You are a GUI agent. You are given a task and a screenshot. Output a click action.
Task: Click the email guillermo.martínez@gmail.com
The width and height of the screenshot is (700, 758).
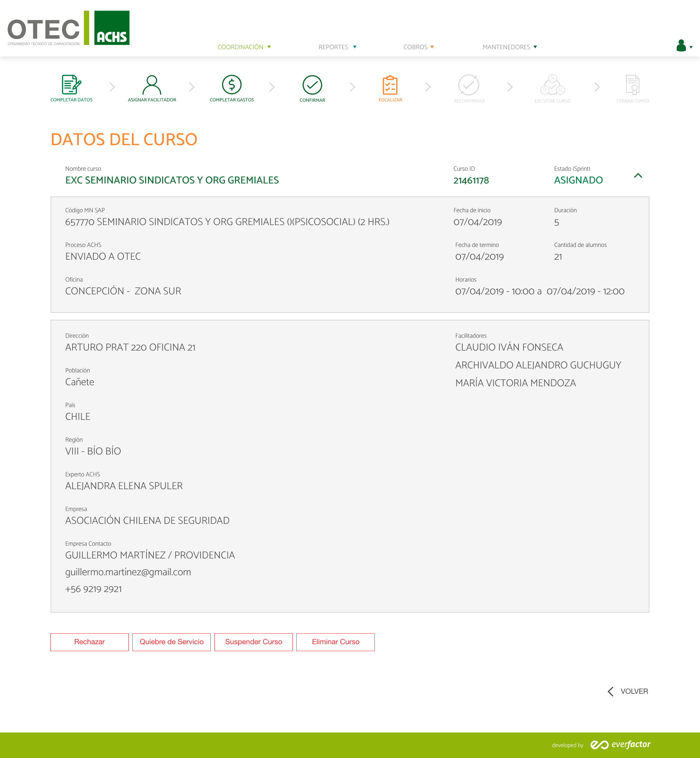(x=128, y=572)
